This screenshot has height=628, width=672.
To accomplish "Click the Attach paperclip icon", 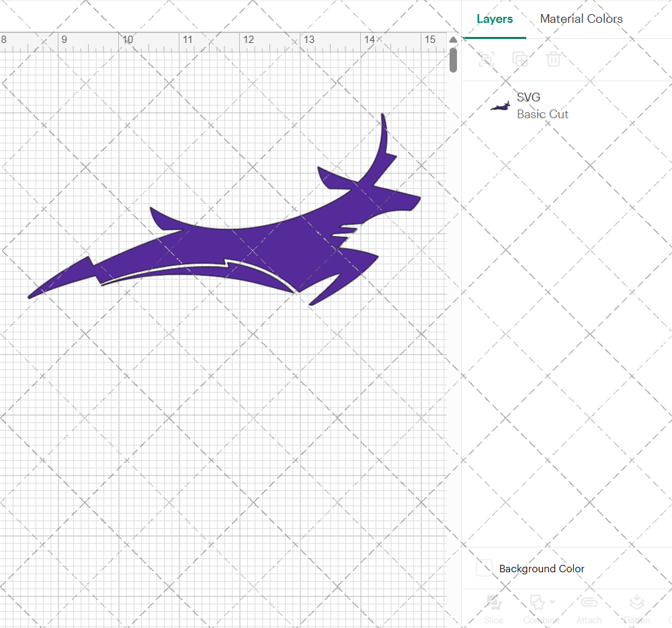I will click(589, 602).
